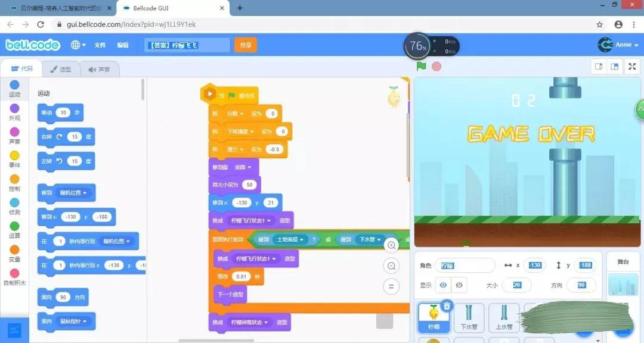Viewport: 644px width, 343px height.
Task: Switch to the large stage layout
Action: point(614,67)
